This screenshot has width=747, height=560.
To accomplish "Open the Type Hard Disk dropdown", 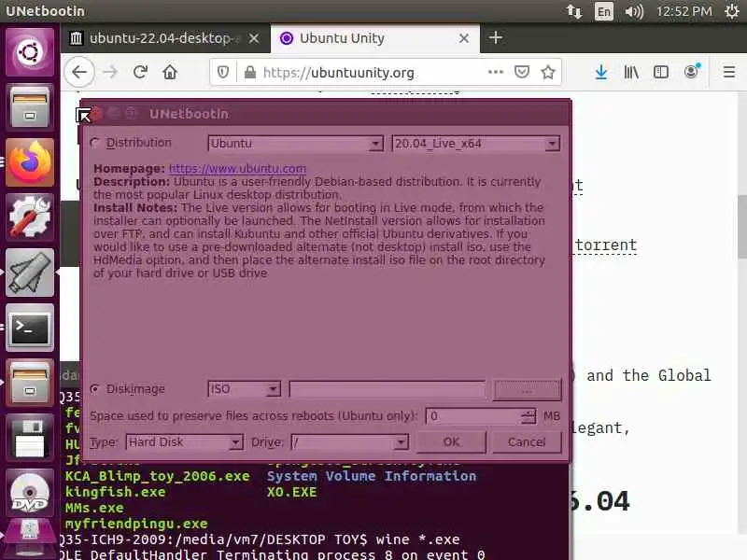I will (184, 442).
